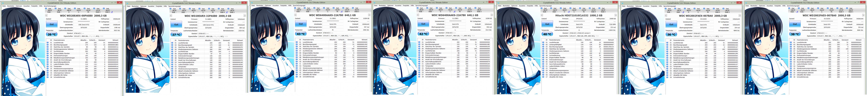
Task: Select Disk 4 tab in WD20EARX-32PASB0 window
Action: pos(222,11)
